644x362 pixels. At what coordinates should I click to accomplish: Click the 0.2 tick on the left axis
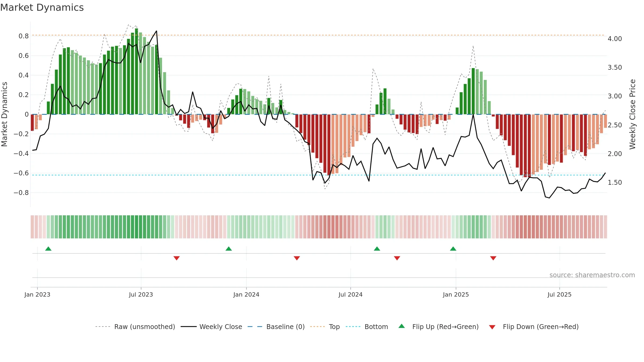24,95
